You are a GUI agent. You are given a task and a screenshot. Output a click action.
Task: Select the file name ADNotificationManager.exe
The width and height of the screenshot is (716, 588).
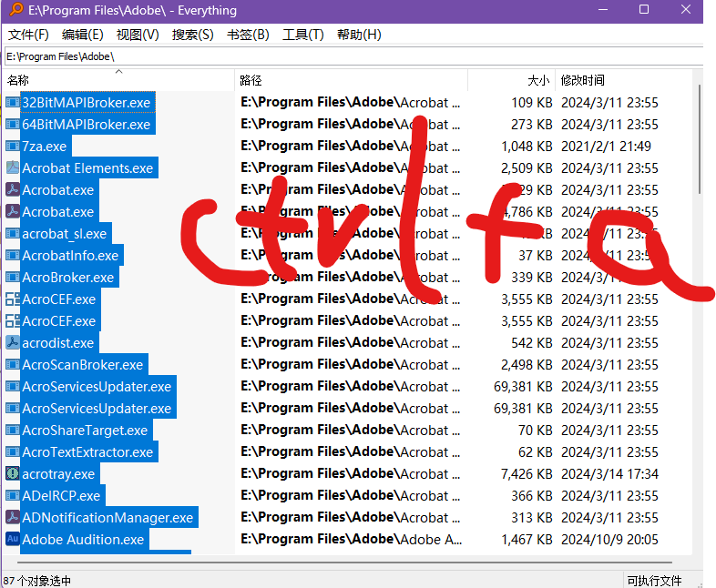point(107,517)
